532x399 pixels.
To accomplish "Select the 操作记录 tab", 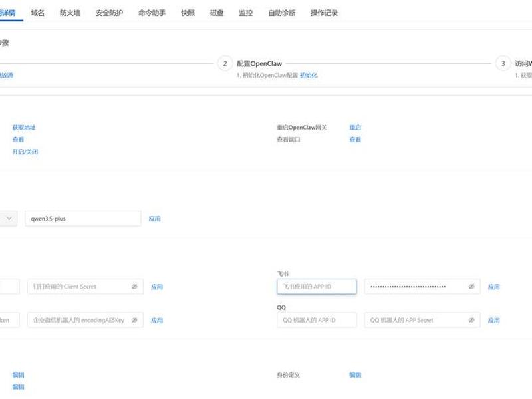I will click(325, 13).
